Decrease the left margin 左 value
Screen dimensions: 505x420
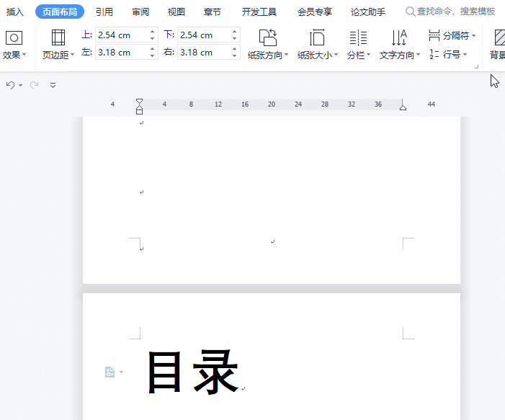point(152,55)
